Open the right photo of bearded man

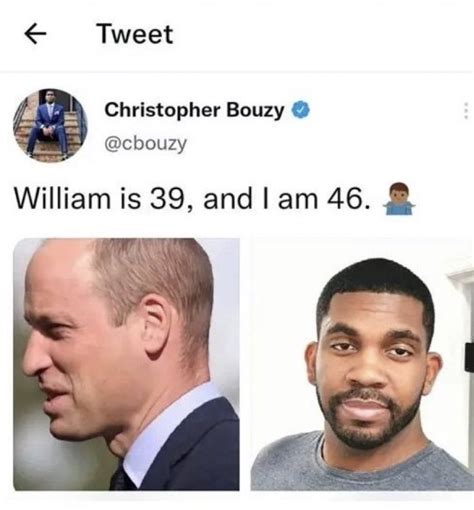[x=362, y=364]
